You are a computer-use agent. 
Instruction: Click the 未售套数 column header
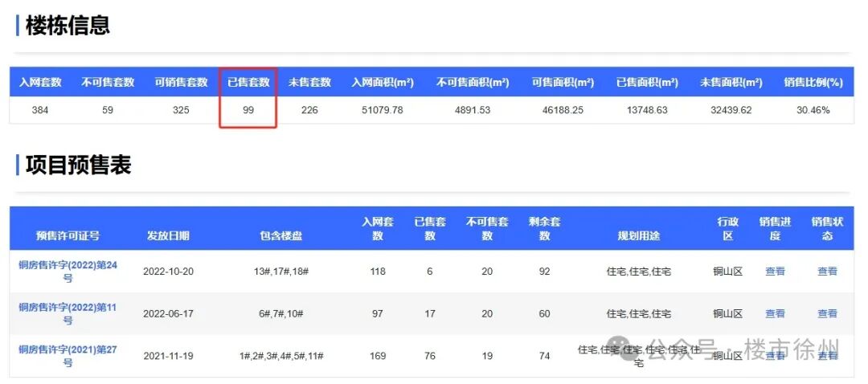(x=309, y=83)
